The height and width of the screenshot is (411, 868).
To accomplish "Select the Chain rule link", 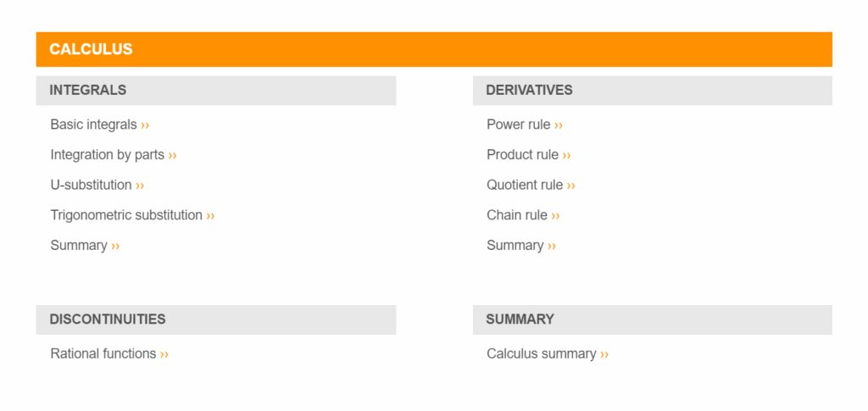I will point(517,215).
